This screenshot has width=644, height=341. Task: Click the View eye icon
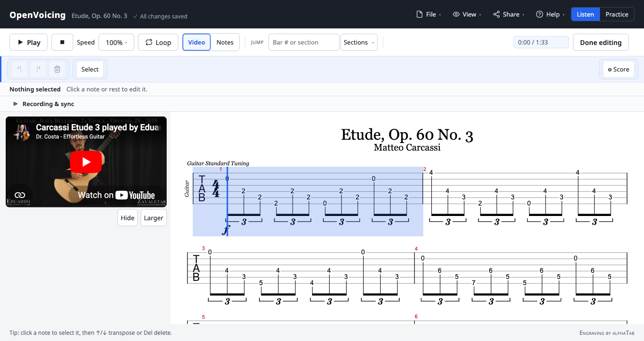click(456, 14)
